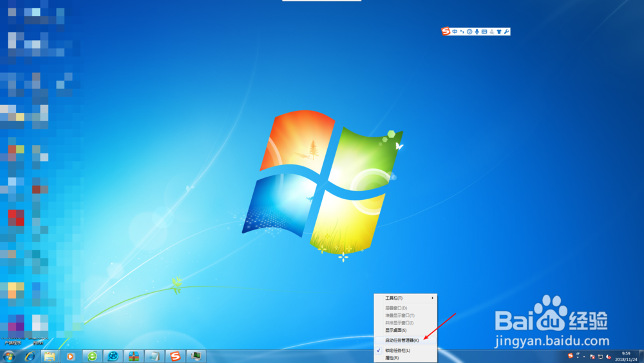Screen dimensions: 644x363
Task: Open the Sogou taskbar button
Action: (175, 357)
